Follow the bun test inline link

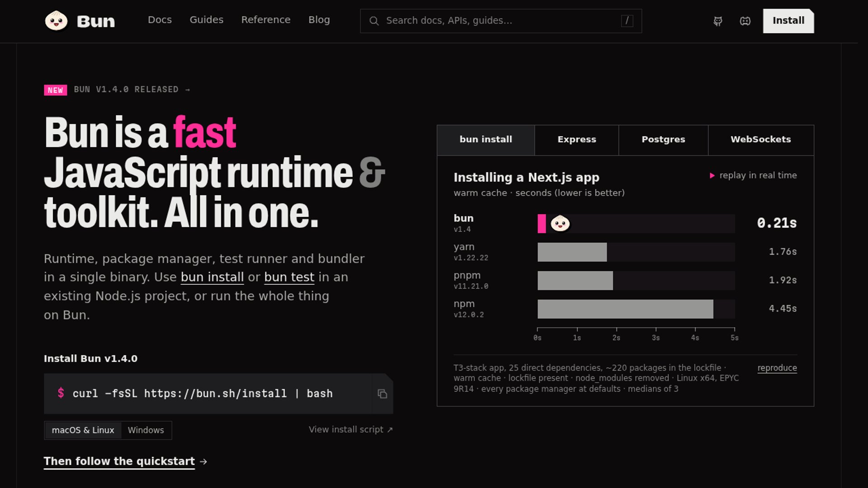289,277
